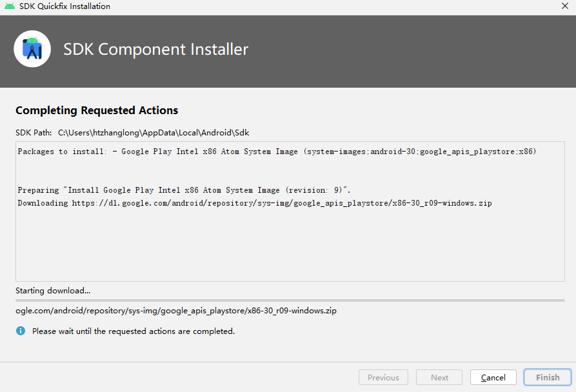Click the 'Please wait until' message text
576x392 pixels.
point(134,331)
